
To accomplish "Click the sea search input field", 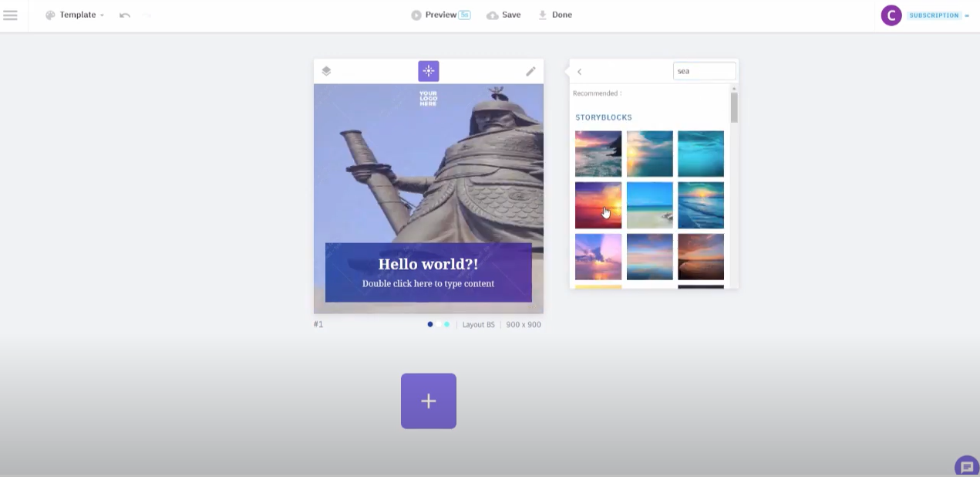I will pyautogui.click(x=704, y=70).
